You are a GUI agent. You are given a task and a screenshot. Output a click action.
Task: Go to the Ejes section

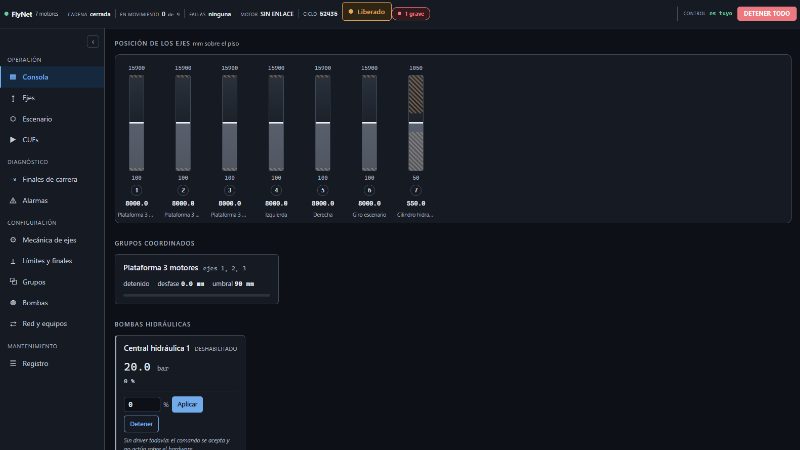click(52, 98)
